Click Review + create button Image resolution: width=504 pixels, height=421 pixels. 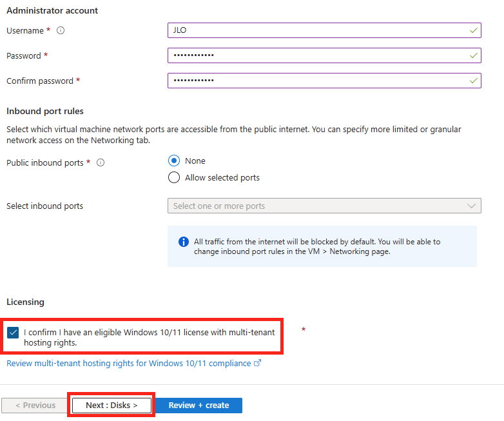[x=199, y=406]
